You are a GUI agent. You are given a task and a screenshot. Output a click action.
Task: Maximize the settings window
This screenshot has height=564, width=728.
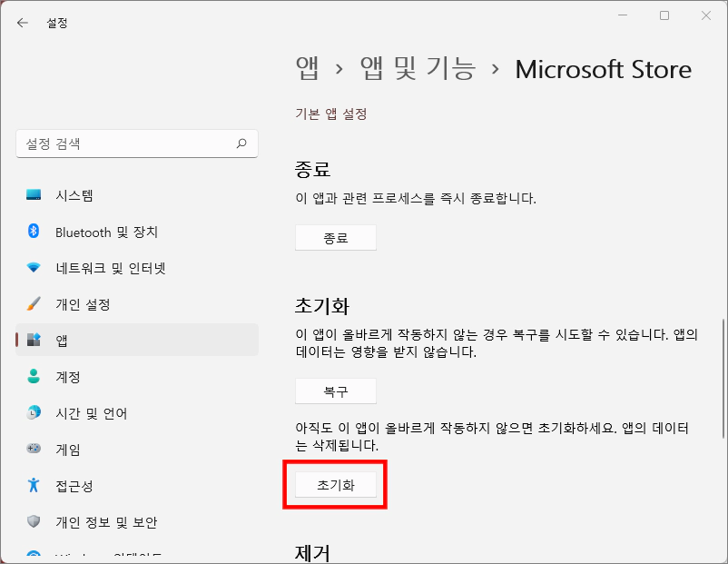[x=664, y=15]
